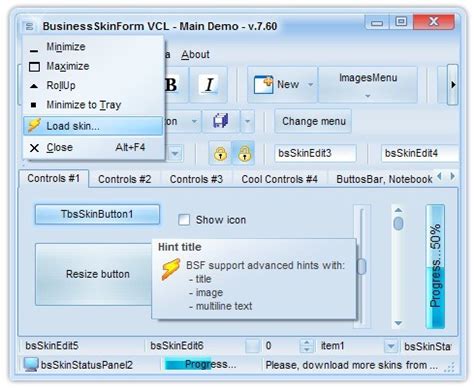Click the blue save-all disks icon
Screen dimensions: 474x389
click(x=220, y=121)
